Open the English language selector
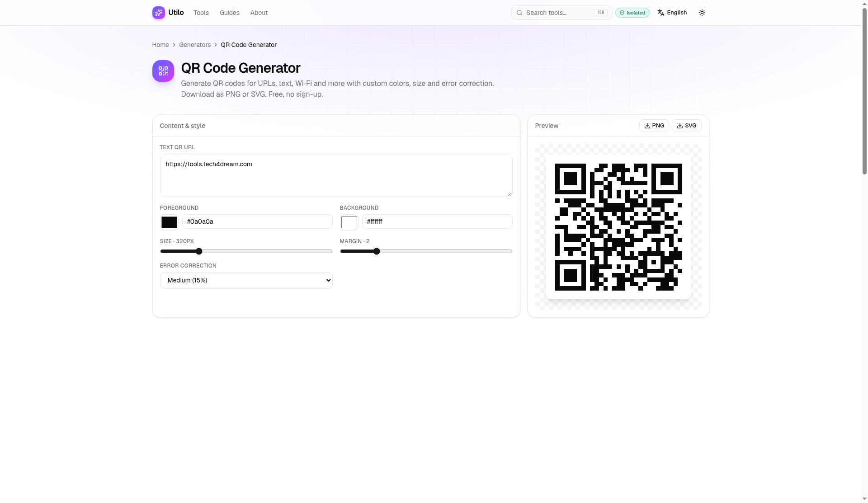 [x=672, y=13]
